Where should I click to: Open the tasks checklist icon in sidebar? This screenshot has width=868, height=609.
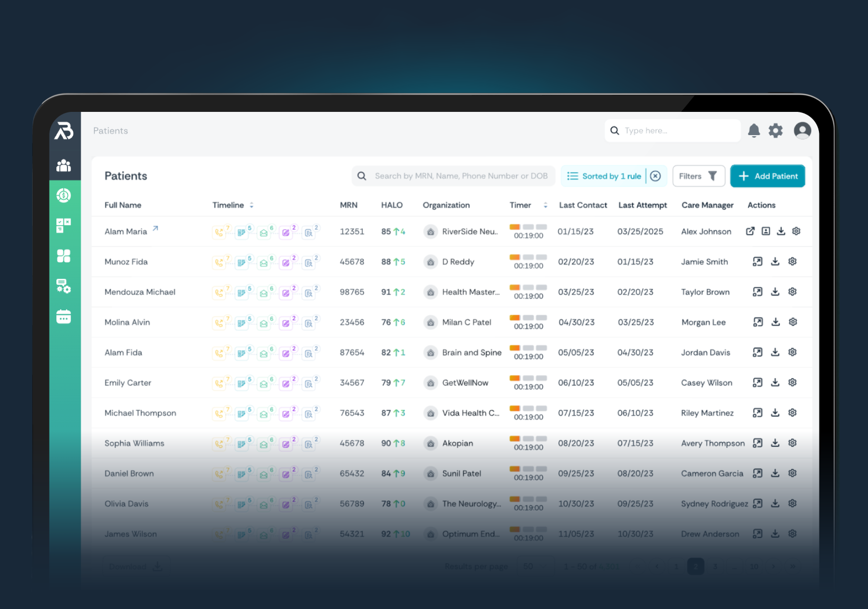[x=64, y=225]
